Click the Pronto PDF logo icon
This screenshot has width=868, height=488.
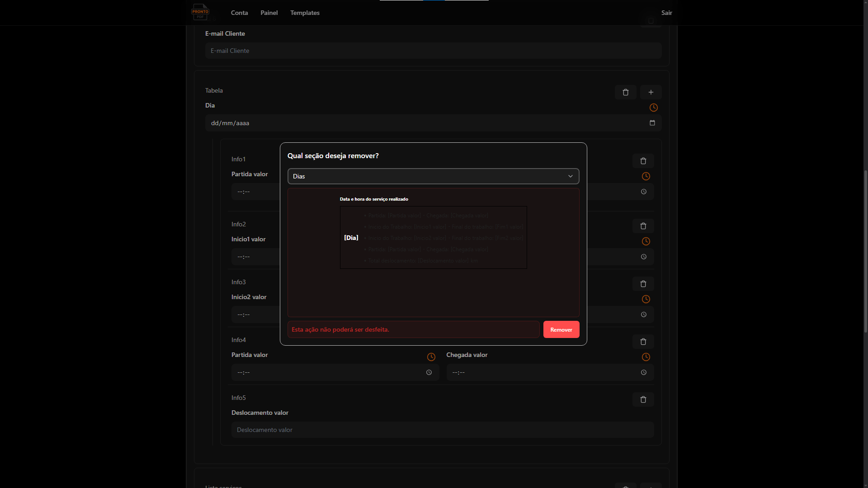tap(200, 12)
